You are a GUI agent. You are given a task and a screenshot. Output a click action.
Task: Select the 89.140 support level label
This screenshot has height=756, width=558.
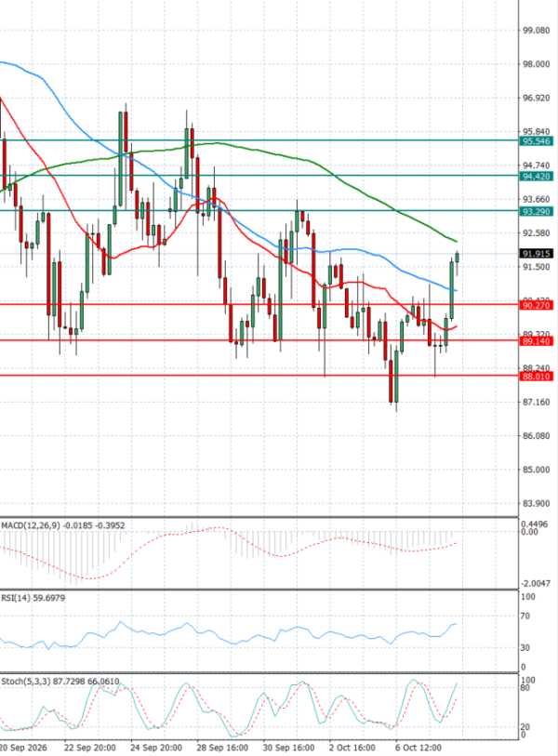tap(536, 341)
